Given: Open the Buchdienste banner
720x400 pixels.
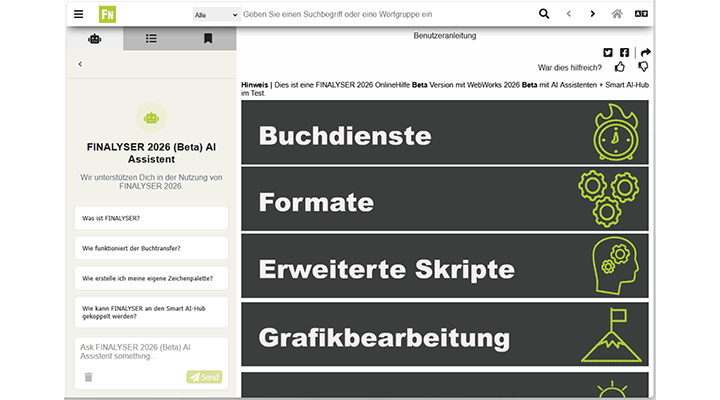Looking at the screenshot, I should (444, 132).
